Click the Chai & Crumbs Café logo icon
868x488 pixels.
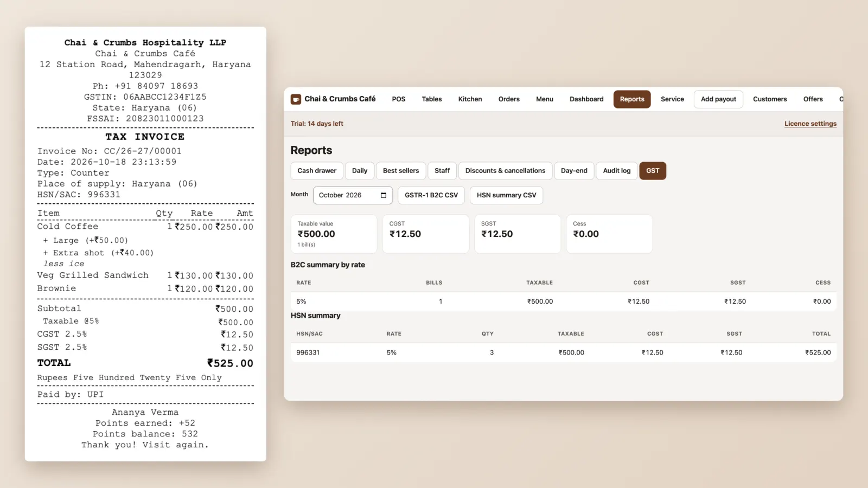296,99
